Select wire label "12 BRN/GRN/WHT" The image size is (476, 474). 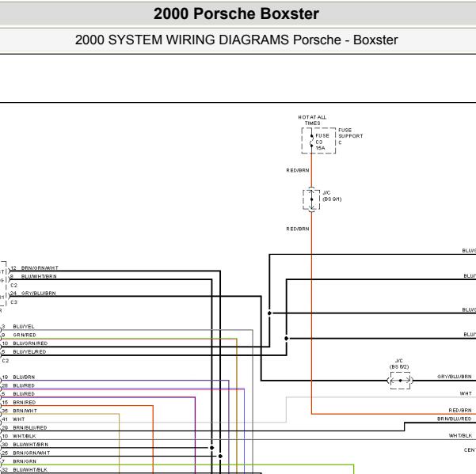[34, 267]
